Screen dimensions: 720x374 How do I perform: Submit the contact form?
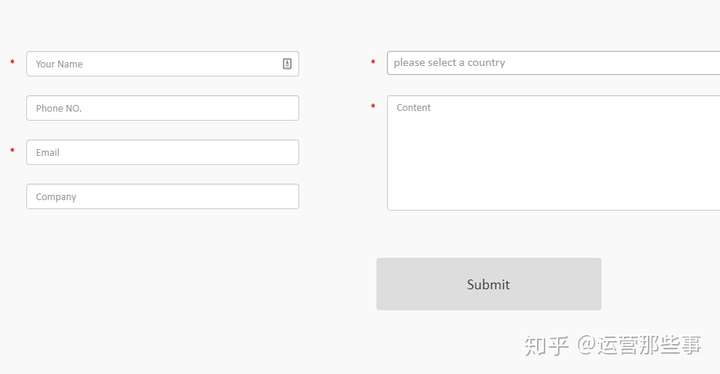[489, 284]
